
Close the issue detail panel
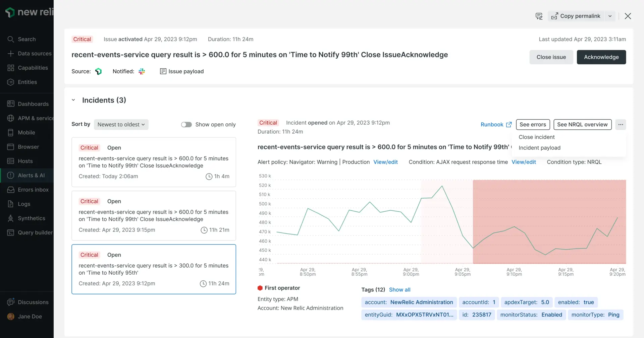click(x=628, y=16)
